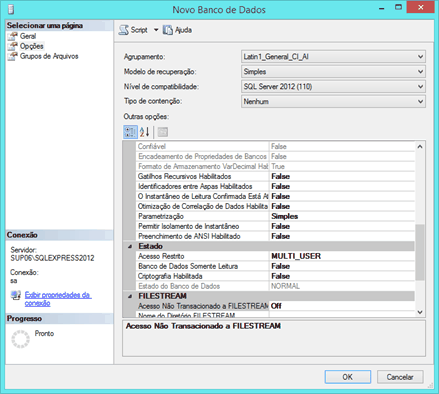Click the property grid scrollbar thumb

click(x=420, y=252)
